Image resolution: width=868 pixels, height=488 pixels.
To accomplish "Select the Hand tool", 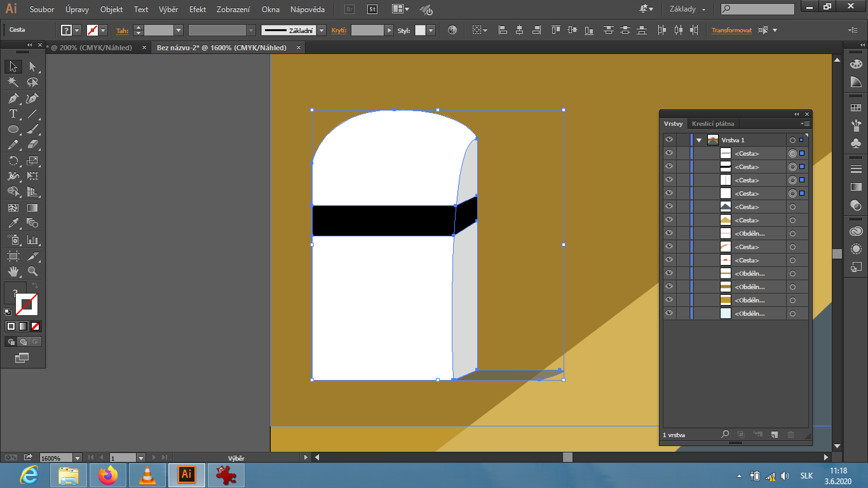I will (14, 270).
